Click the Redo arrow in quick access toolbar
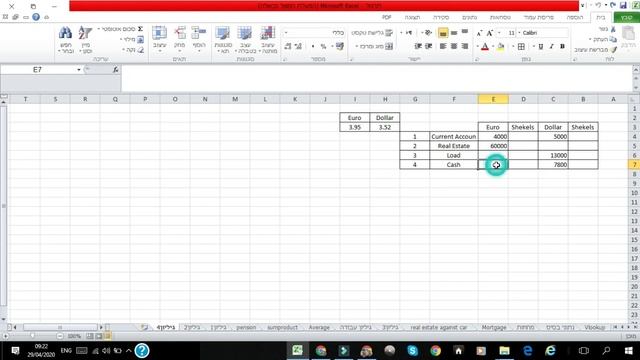The width and height of the screenshot is (640, 360). (x=613, y=5)
